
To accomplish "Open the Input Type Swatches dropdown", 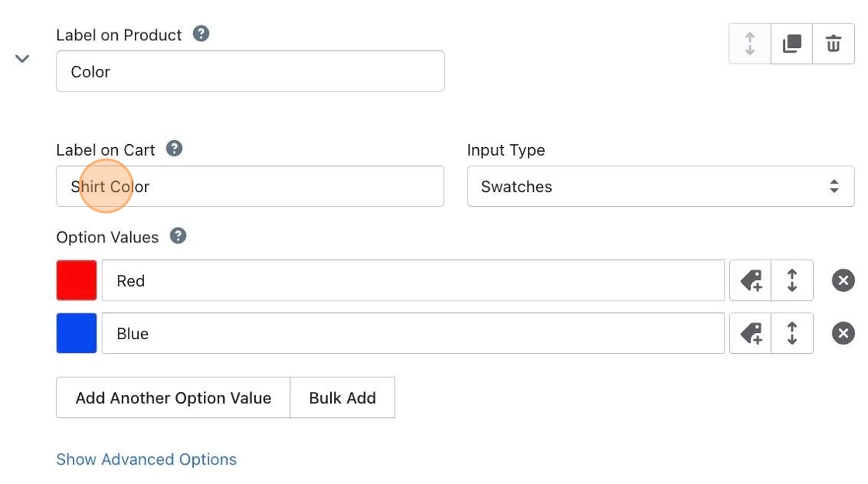I will point(660,186).
